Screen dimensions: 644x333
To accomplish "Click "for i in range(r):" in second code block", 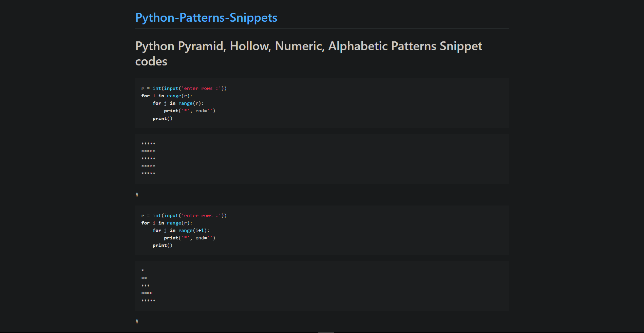I will click(167, 223).
